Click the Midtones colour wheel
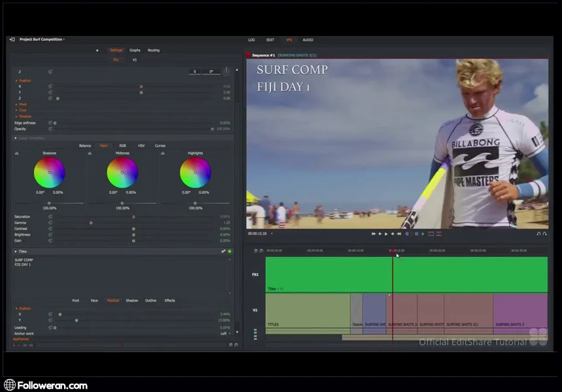This screenshot has height=392, width=562. (x=122, y=173)
